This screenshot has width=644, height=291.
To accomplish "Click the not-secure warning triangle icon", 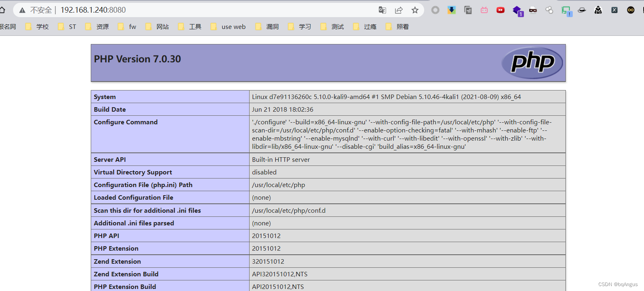I will 22,10.
